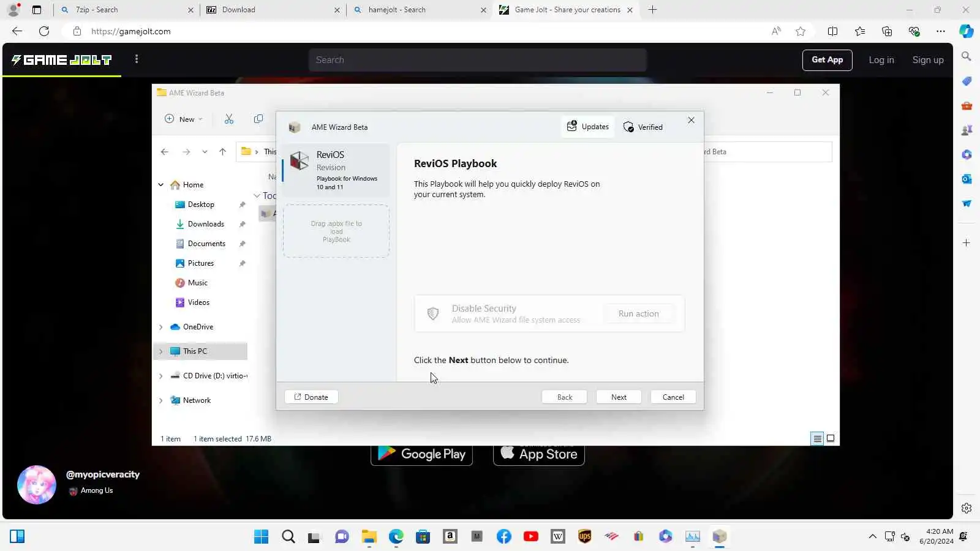Open Edge Settings and more menu
The height and width of the screenshot is (551, 980).
[941, 31]
